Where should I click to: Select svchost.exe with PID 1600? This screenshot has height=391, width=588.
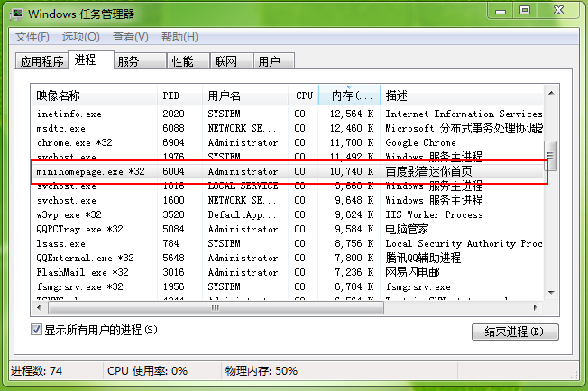click(288, 200)
